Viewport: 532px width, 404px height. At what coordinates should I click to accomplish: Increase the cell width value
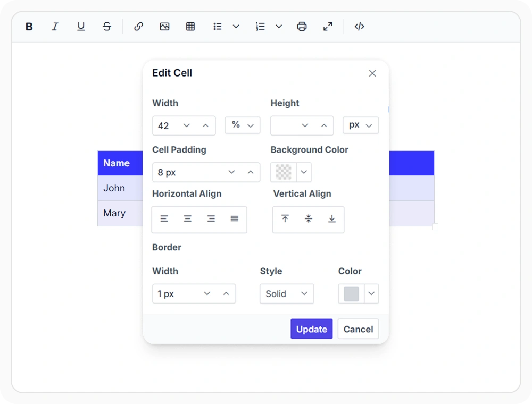[205, 126]
